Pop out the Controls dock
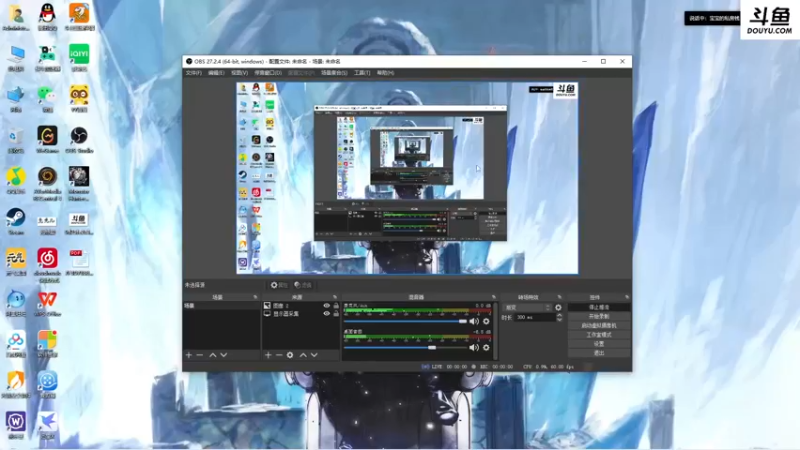The height and width of the screenshot is (450, 800). click(627, 297)
